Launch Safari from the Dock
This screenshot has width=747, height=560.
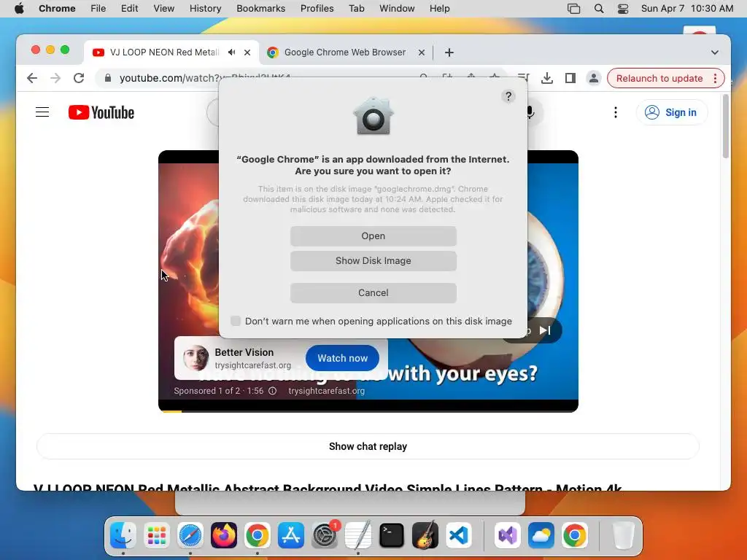(190, 535)
